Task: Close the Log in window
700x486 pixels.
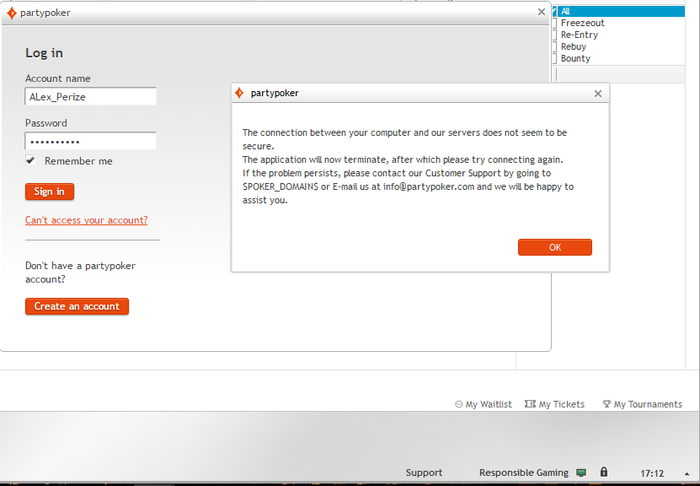Action: click(x=542, y=12)
